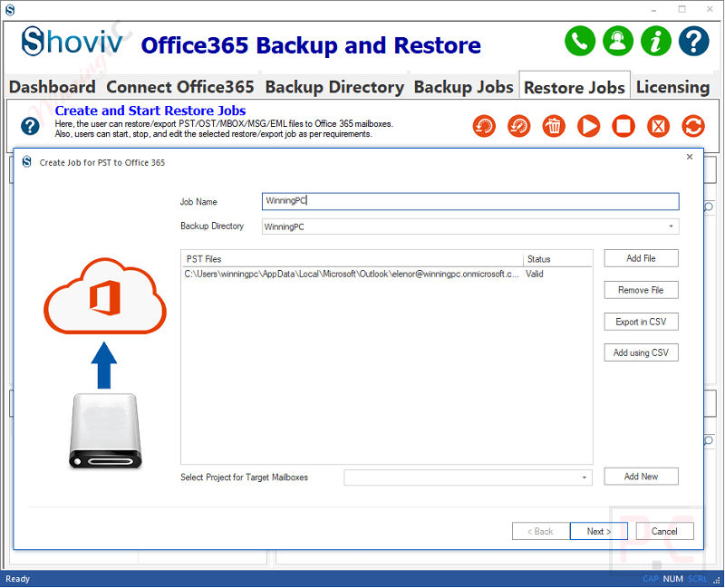Click the Ready status bar text
This screenshot has width=725, height=588.
coord(17,579)
